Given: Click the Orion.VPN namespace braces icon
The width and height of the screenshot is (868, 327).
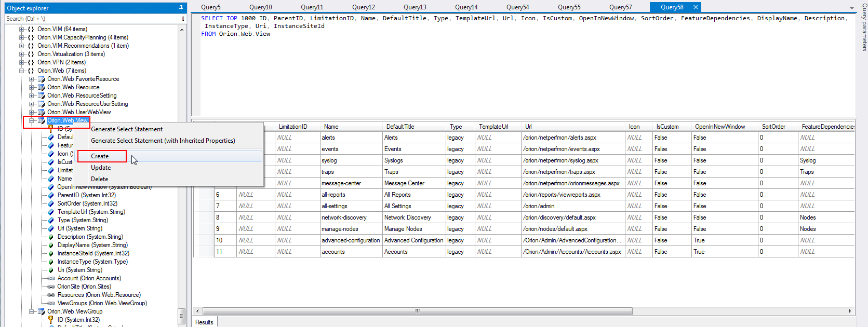Looking at the screenshot, I should click(x=31, y=62).
